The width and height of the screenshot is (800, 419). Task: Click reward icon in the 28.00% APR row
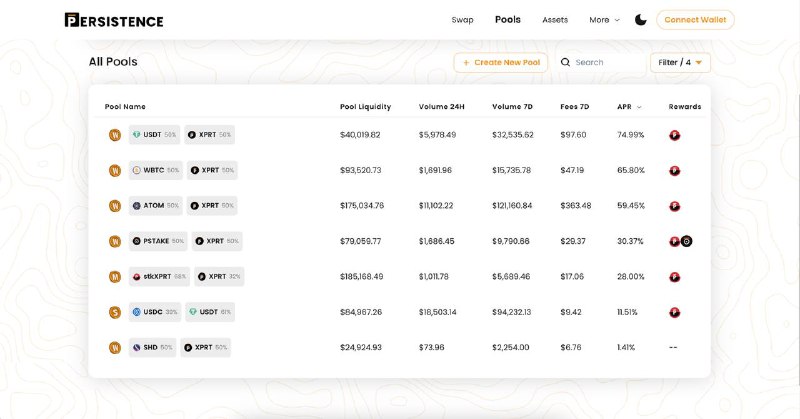[674, 277]
